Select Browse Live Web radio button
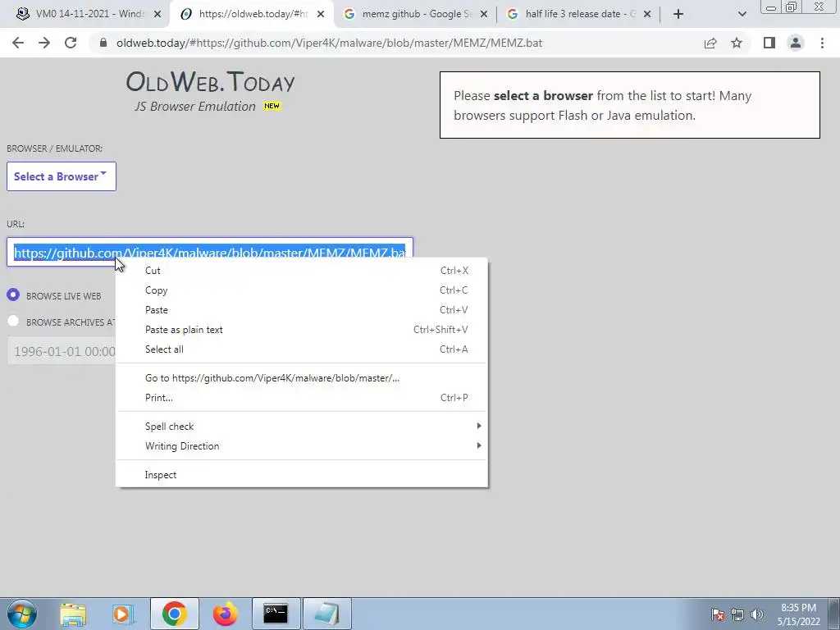 click(13, 295)
